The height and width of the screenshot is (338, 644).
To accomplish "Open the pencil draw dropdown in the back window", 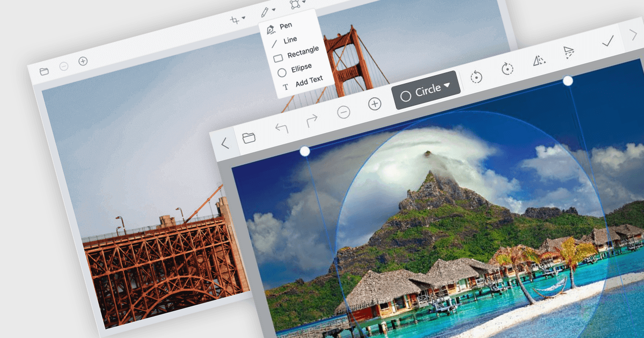I will point(268,11).
